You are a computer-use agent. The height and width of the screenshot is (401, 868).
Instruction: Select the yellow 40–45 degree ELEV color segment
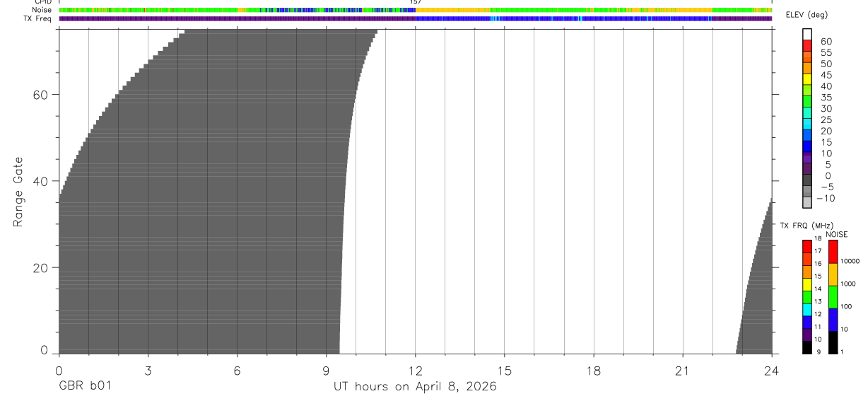(807, 79)
